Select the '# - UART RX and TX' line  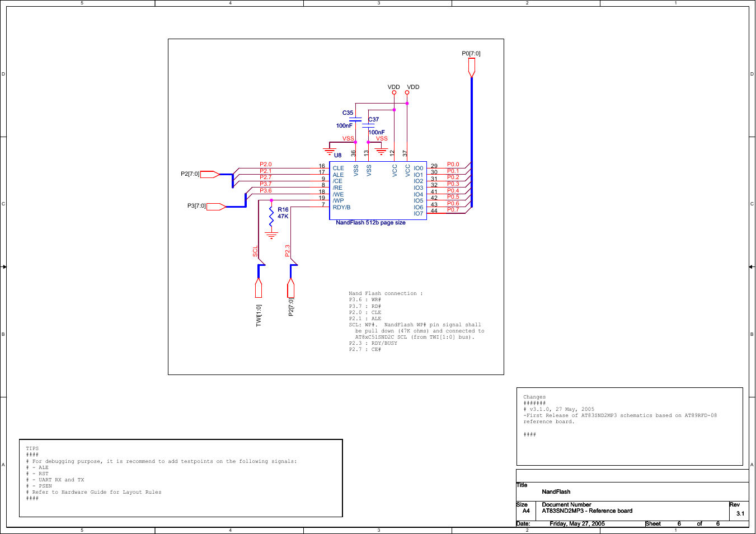pyautogui.click(x=55, y=480)
